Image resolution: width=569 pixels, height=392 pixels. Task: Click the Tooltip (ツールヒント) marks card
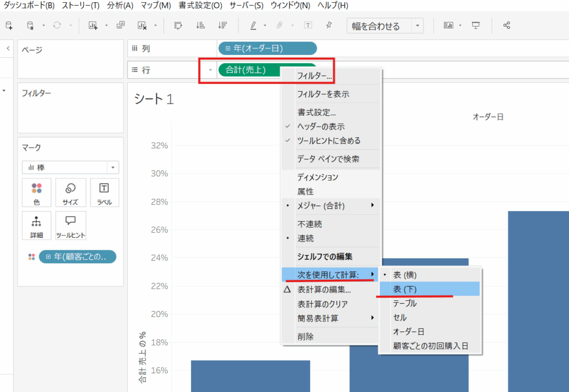pos(71,225)
